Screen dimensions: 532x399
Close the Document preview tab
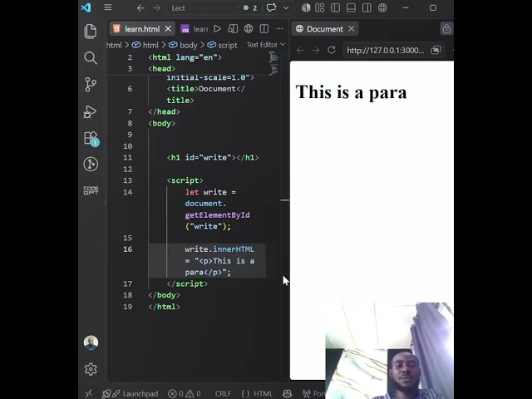[x=352, y=29]
